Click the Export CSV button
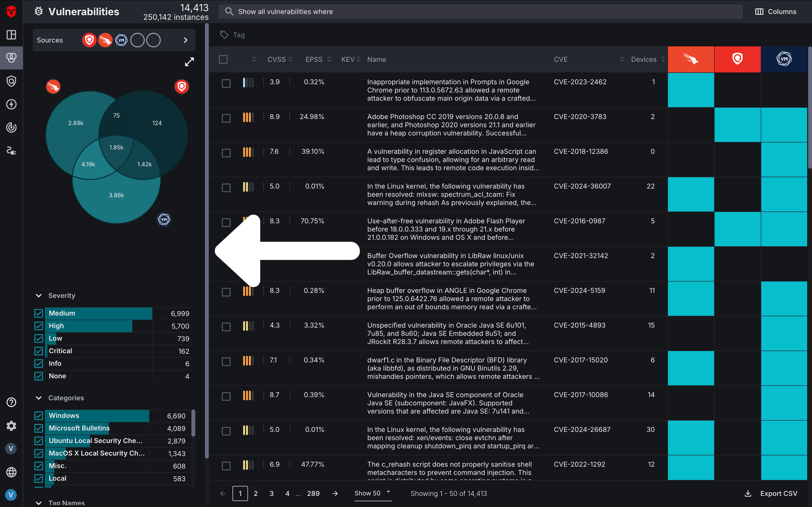Screen dimensions: 812x507 [x=778, y=493]
